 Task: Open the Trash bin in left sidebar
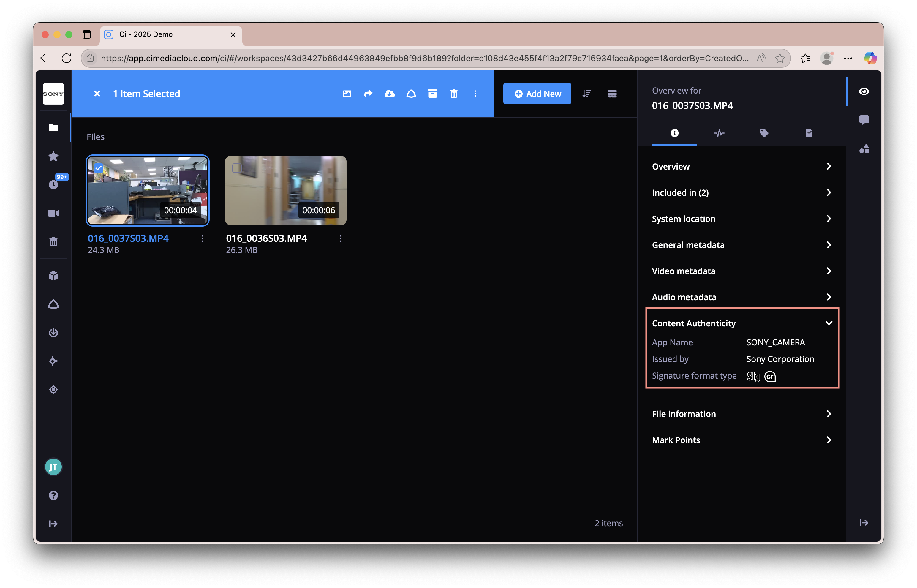pos(53,241)
